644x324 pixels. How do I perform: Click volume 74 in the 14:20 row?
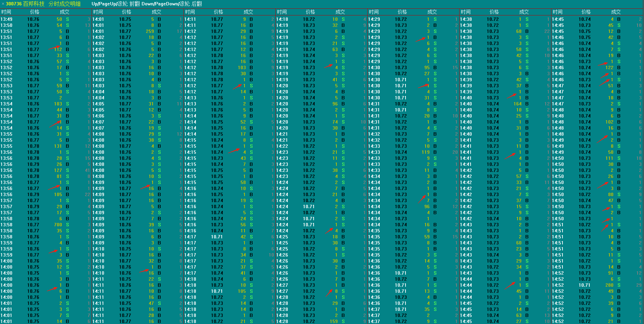335,122
